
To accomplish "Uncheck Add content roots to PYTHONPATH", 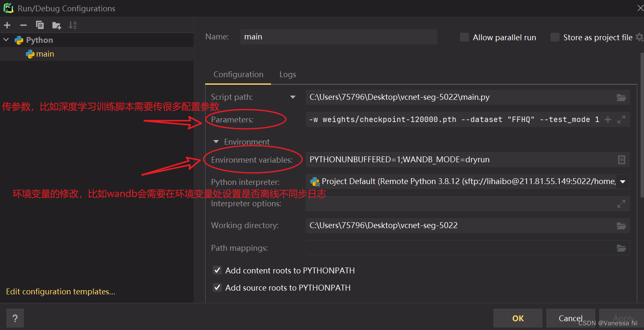I will tap(217, 270).
